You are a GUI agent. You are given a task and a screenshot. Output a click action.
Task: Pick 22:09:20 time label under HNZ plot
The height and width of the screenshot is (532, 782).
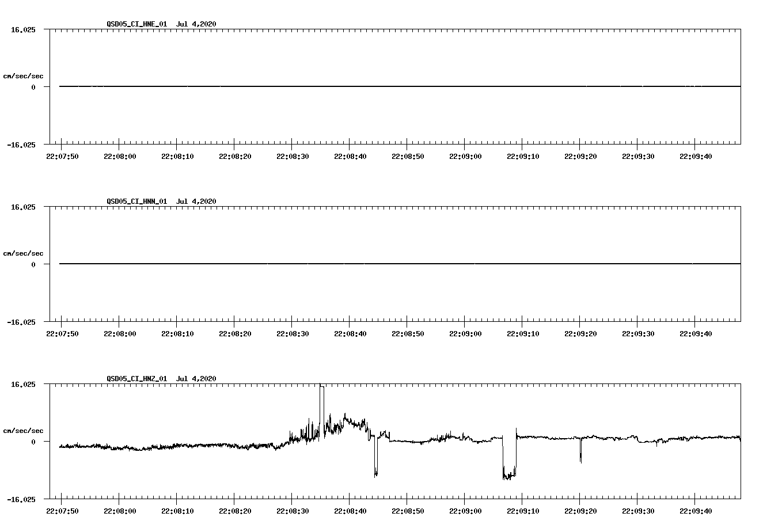coord(580,511)
